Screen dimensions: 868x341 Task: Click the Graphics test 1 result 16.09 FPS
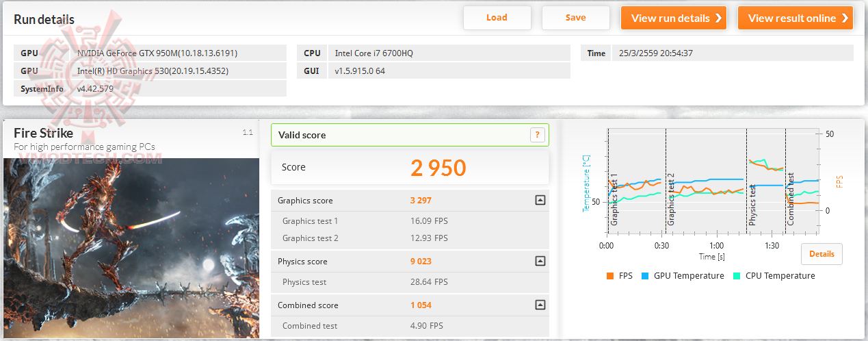coord(429,221)
